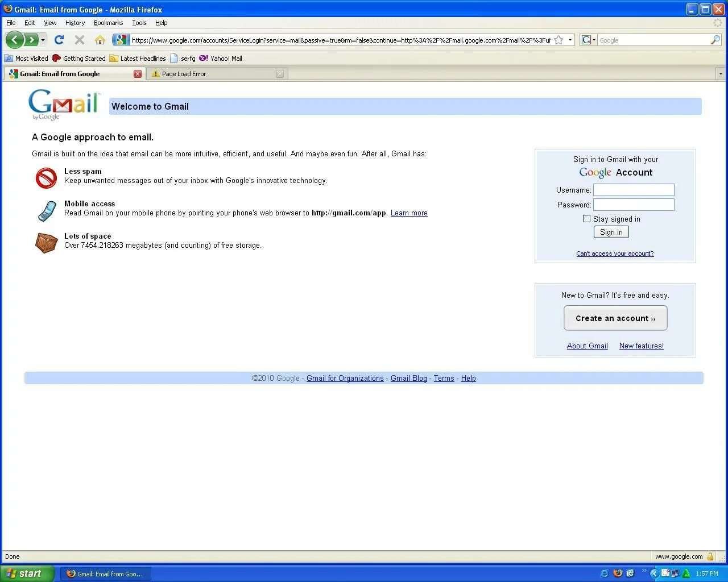Open the Terms link in footer
The width and height of the screenshot is (728, 582).
(444, 378)
